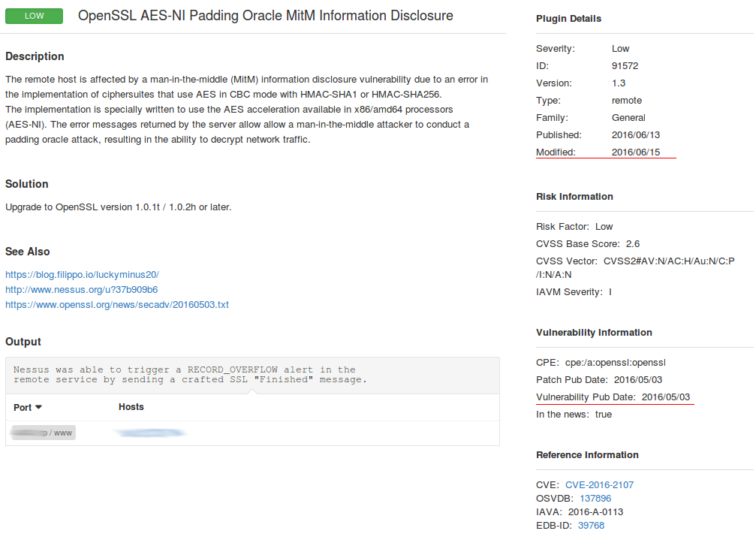Click the Solution heading
Screen dimensions: 756x552
tap(27, 184)
